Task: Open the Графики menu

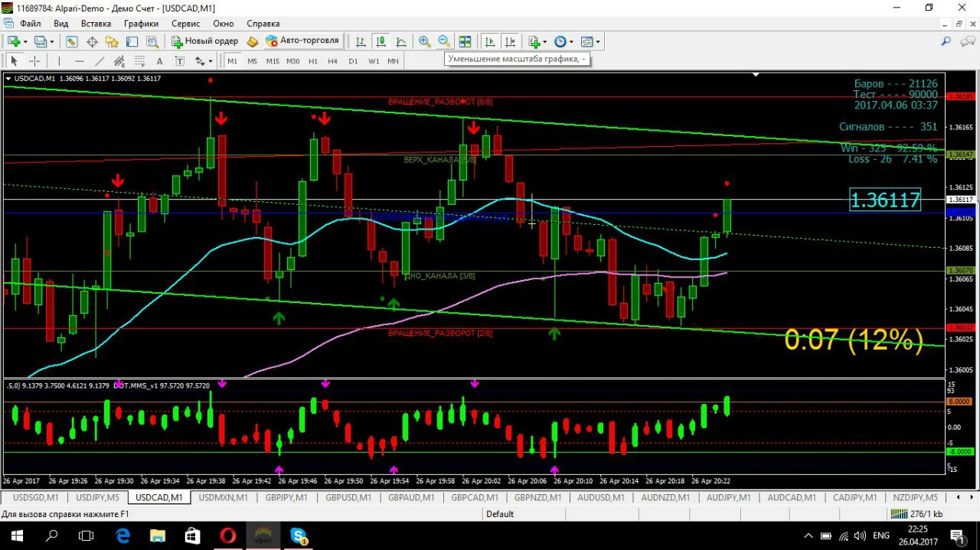Action: tap(141, 24)
